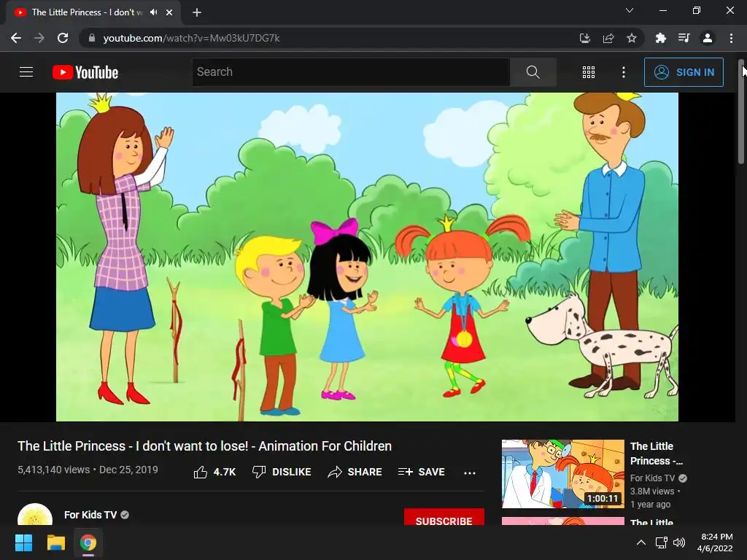
Task: Click the magnifier search button
Action: point(533,72)
